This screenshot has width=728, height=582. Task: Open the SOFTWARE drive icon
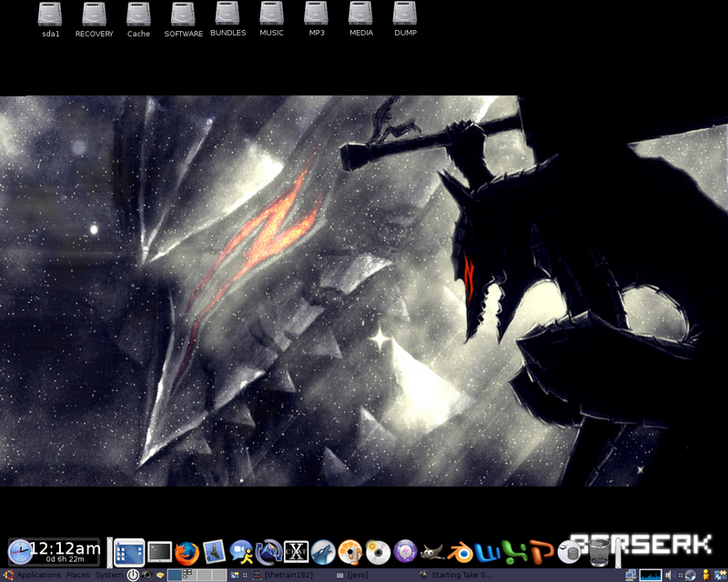(x=184, y=19)
